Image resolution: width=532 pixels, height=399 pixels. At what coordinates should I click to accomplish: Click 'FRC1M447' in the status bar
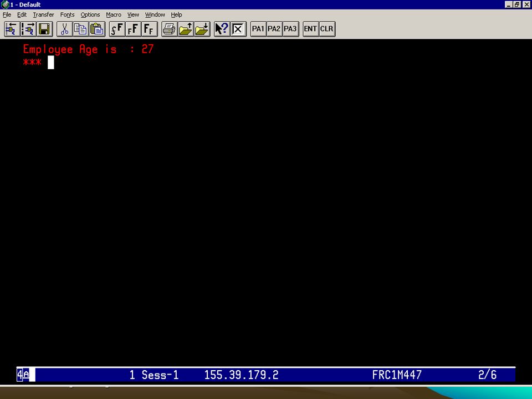(x=397, y=375)
